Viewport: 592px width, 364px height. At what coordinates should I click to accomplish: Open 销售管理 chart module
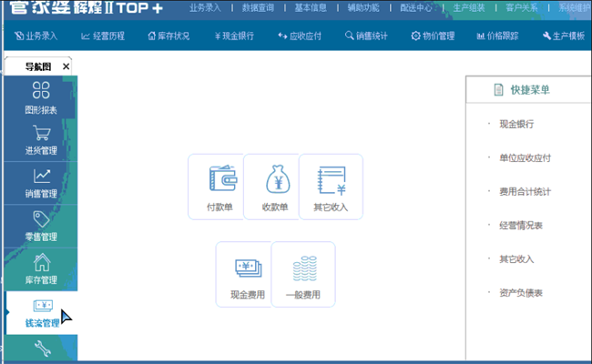click(41, 182)
